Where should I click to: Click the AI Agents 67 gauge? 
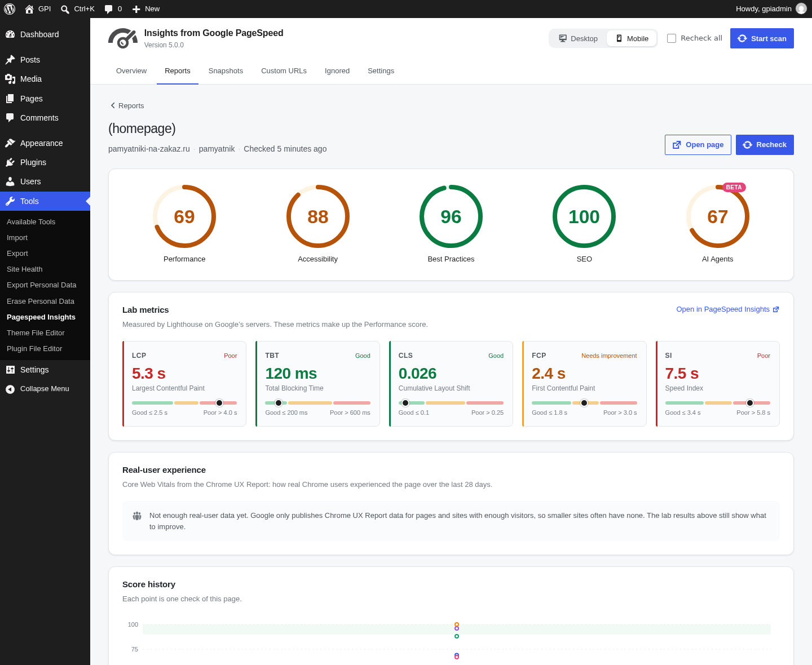coord(718,216)
